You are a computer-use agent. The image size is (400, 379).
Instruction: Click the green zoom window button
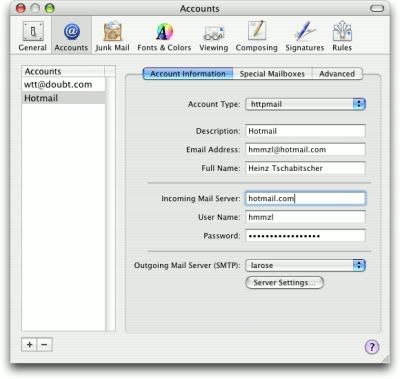(50, 8)
